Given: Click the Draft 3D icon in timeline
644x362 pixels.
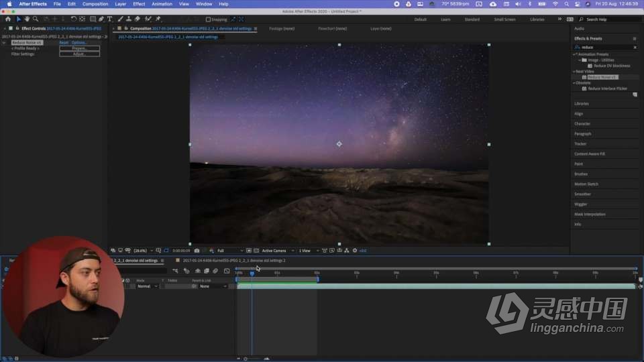Looking at the screenshot, I should tap(186, 271).
